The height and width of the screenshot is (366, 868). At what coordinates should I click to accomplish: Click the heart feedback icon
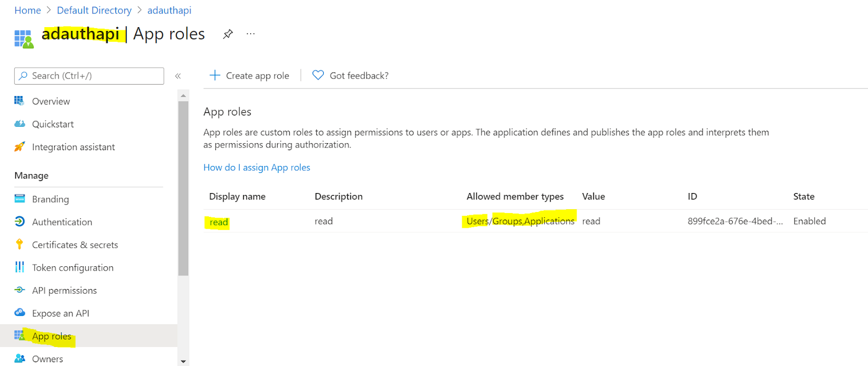tap(318, 75)
